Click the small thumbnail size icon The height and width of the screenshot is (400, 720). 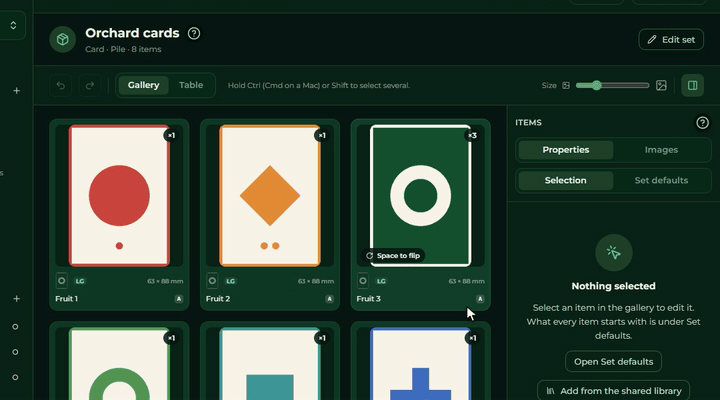pos(566,85)
